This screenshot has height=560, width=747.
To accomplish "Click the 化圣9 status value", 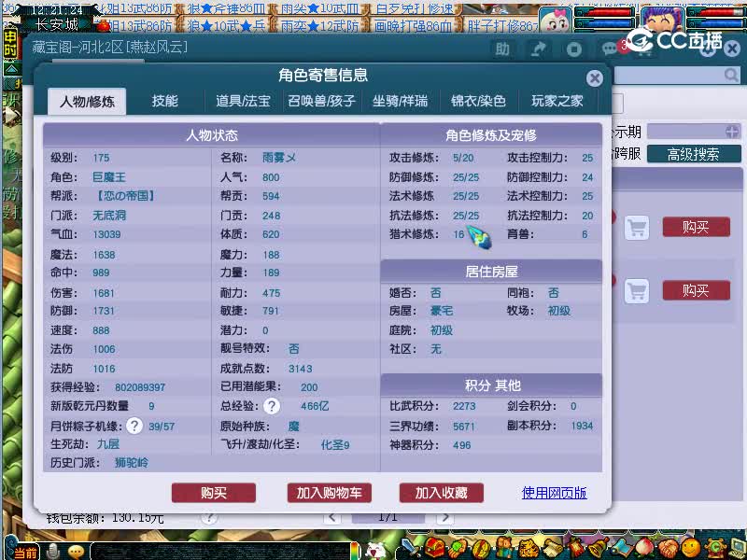I will (x=335, y=445).
